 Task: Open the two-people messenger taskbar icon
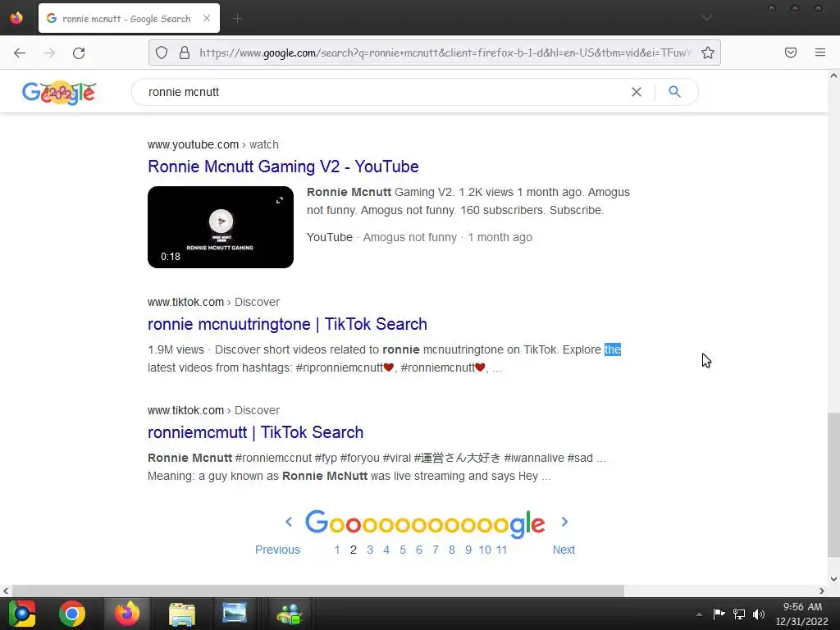coord(290,614)
